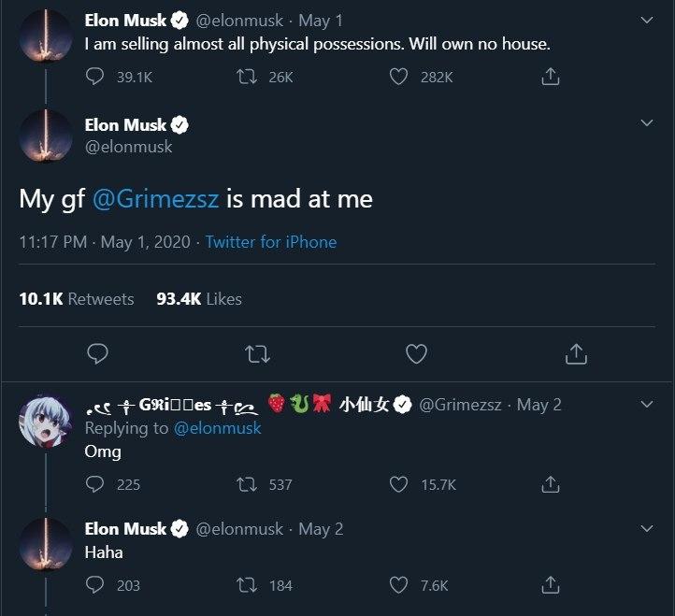Open the "Replying to @elonmusk" link

click(217, 428)
